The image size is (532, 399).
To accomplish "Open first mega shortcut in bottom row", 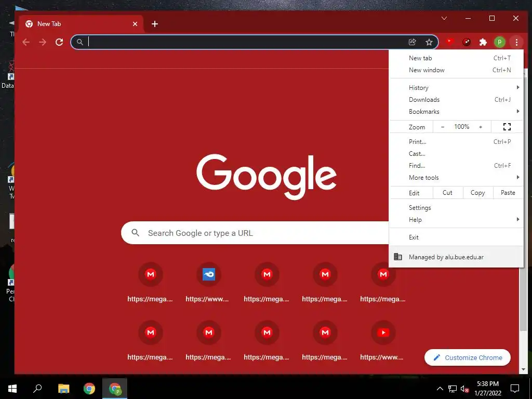I will [151, 340].
